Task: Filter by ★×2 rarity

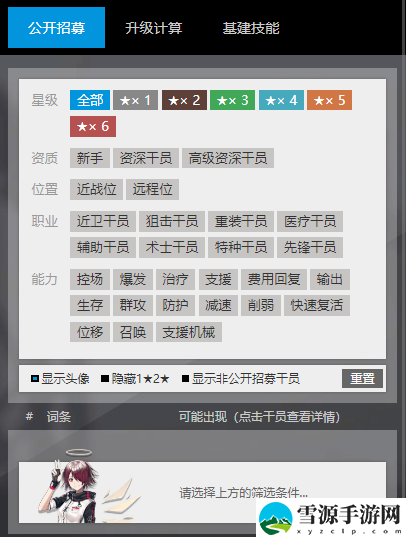Action: pyautogui.click(x=184, y=100)
